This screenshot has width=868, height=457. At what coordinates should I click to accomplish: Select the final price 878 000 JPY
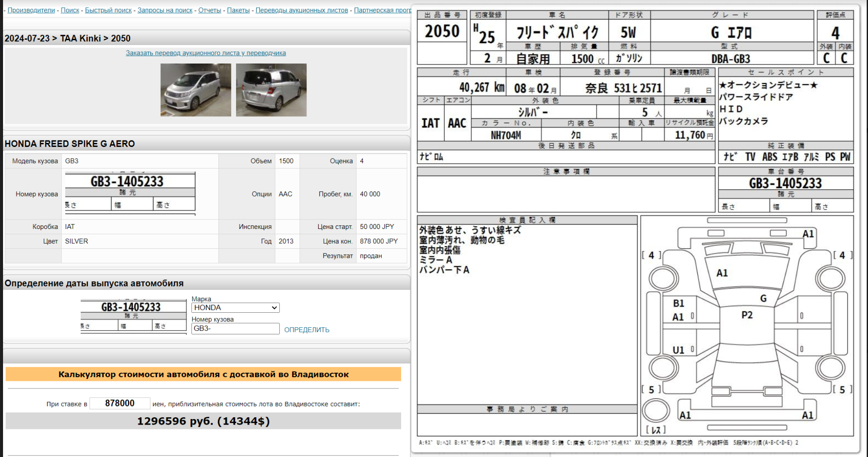379,241
